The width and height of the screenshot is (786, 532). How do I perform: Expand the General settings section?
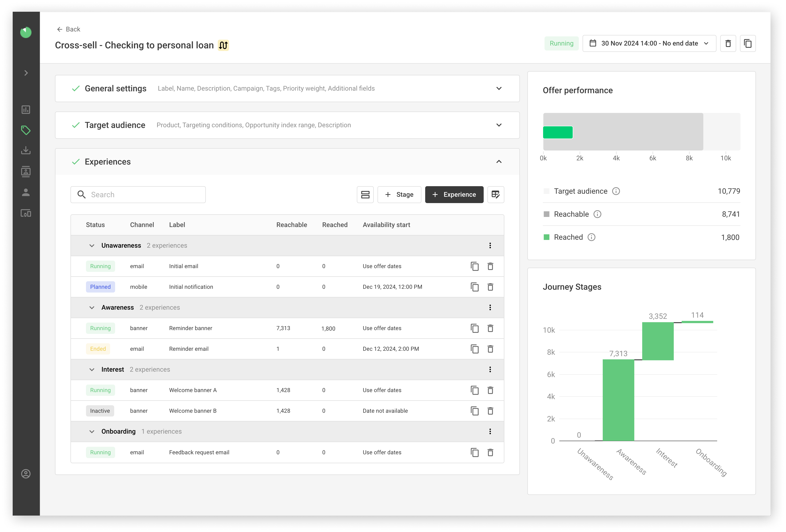498,89
